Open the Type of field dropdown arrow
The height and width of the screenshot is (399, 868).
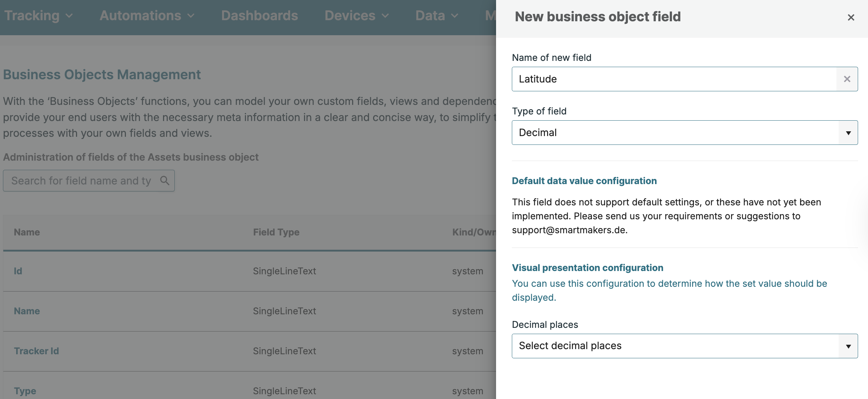tap(848, 133)
